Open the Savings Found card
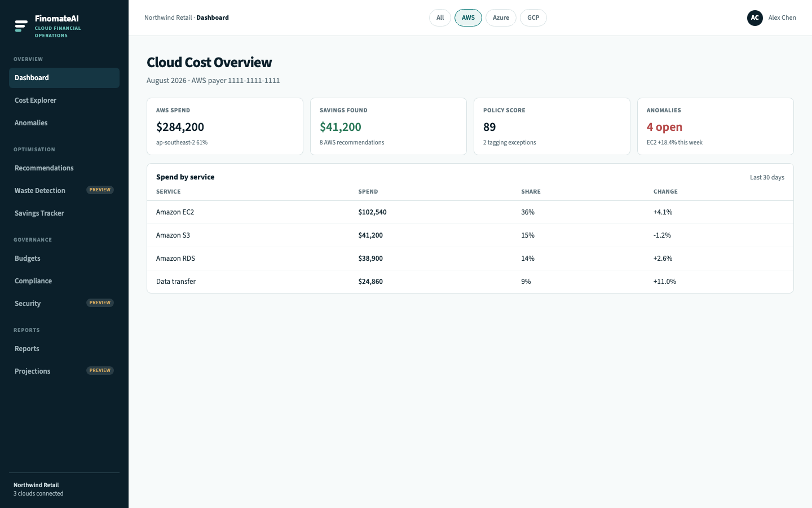This screenshot has height=508, width=812. coord(389,126)
